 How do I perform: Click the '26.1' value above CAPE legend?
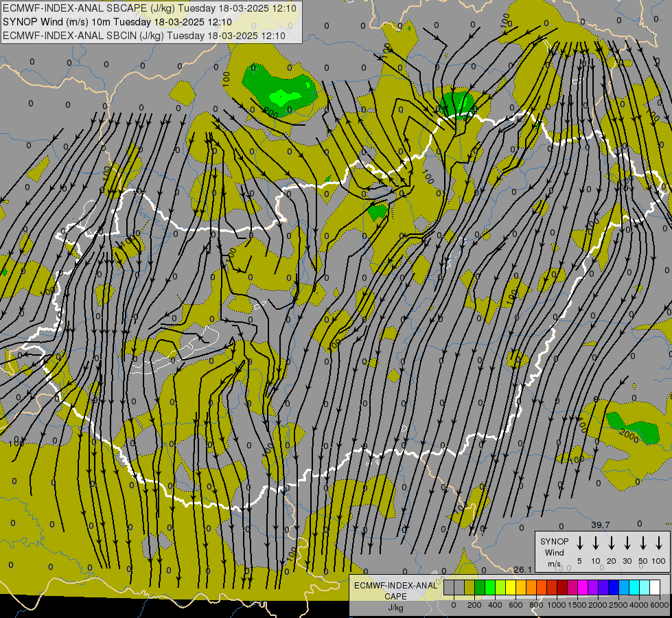[x=522, y=569]
